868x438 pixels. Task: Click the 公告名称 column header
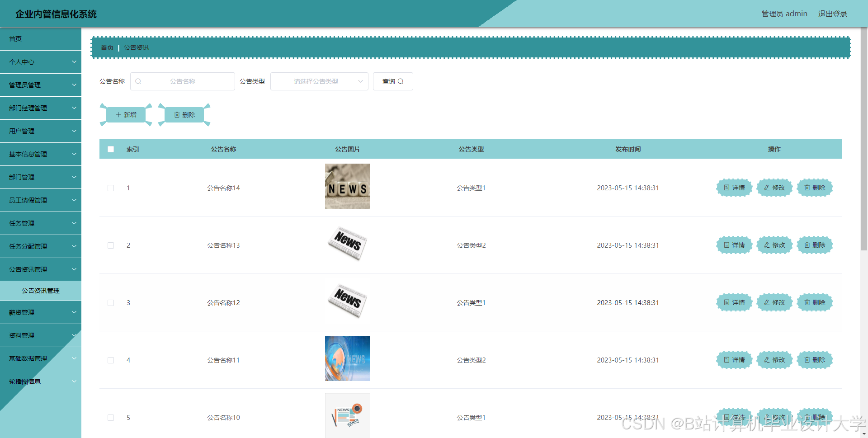pyautogui.click(x=223, y=149)
